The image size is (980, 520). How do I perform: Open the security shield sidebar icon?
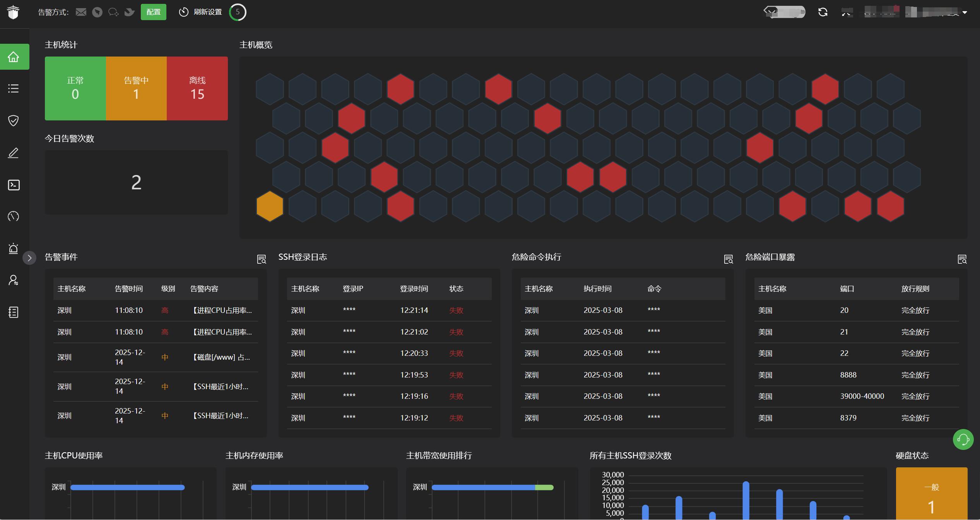coord(14,120)
